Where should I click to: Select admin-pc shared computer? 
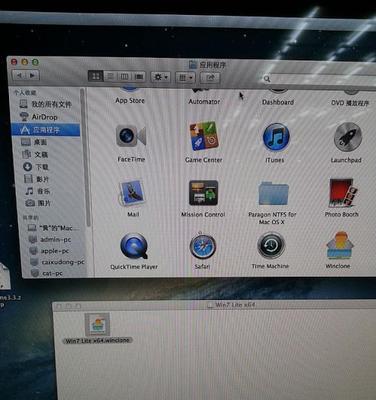50,239
